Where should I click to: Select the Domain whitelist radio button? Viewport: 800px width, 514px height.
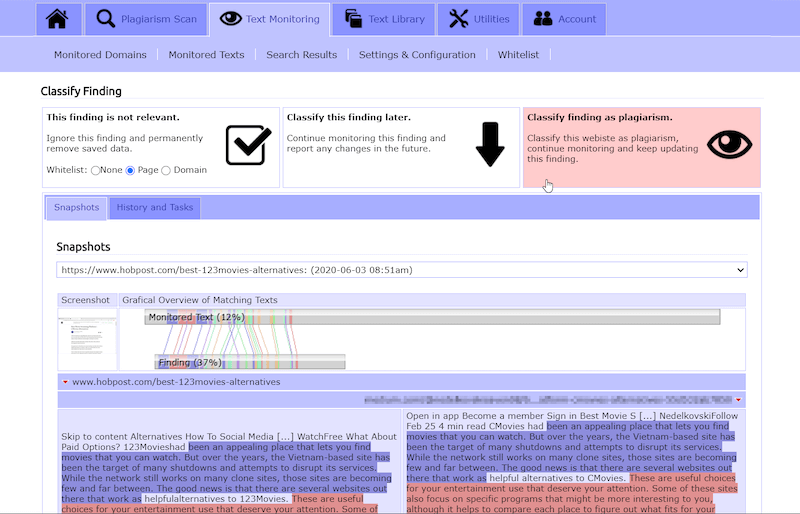click(x=166, y=170)
